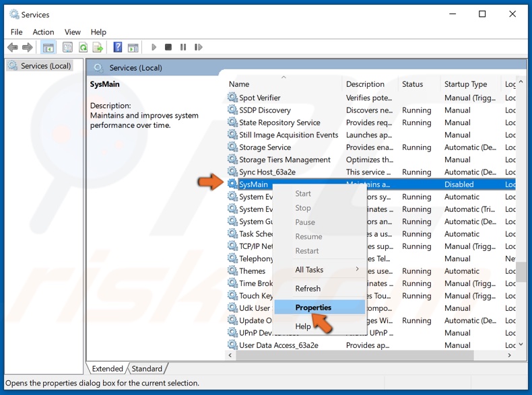Sort by the Startup Type column header
Screen dimensions: 532x395
click(470, 84)
